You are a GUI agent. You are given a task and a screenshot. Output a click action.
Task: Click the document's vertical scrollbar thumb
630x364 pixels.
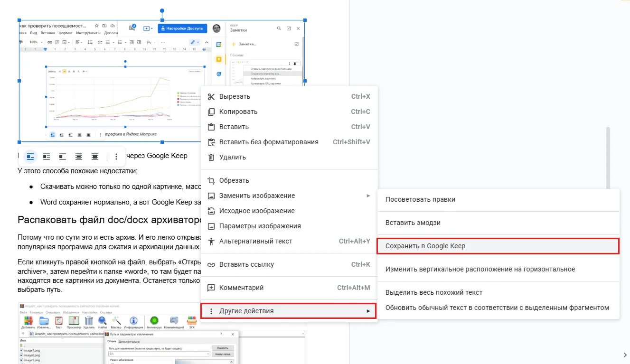(x=608, y=159)
